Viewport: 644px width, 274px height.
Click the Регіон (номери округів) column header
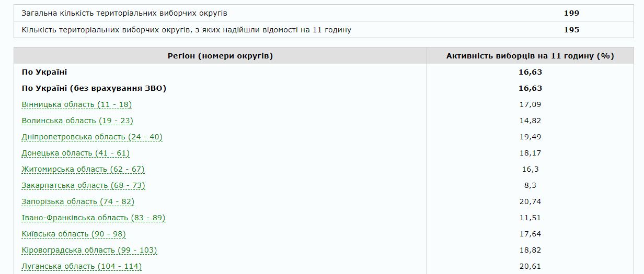pos(220,56)
